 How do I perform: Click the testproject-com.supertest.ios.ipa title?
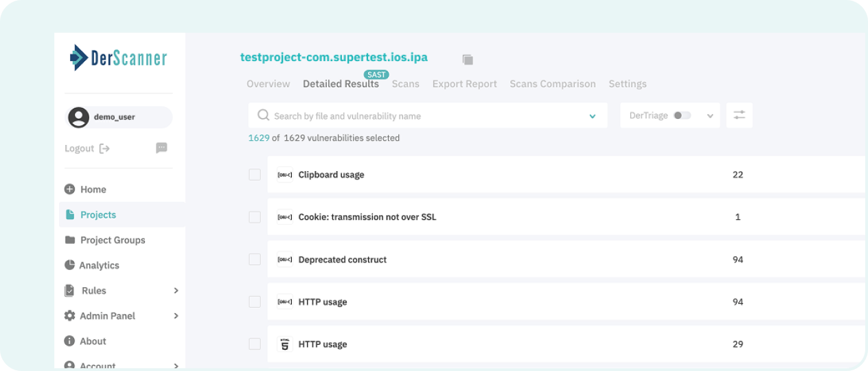point(334,57)
